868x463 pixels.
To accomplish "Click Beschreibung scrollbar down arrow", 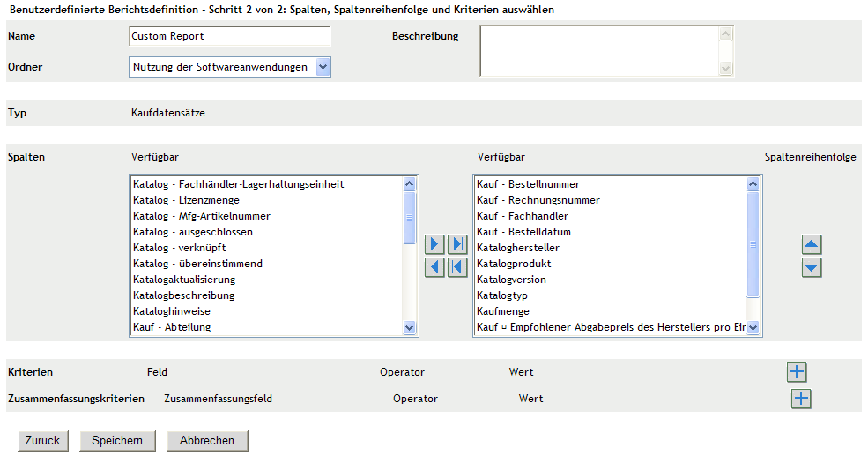I will pyautogui.click(x=726, y=68).
